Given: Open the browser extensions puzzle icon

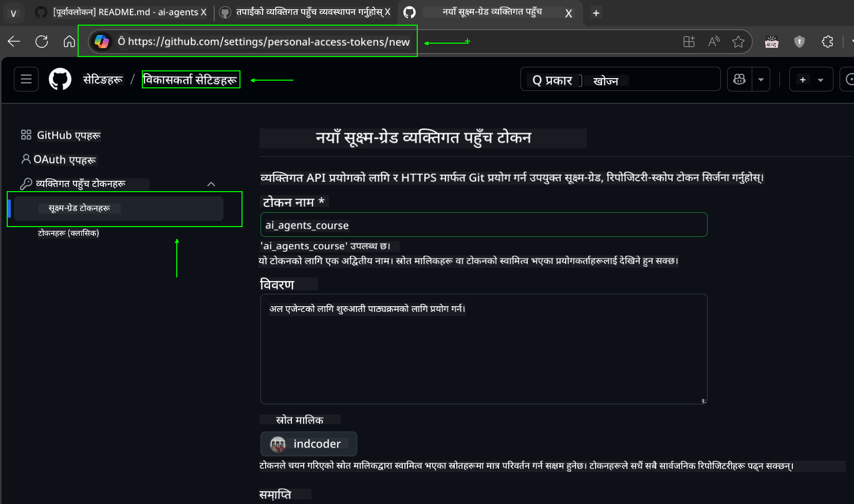Looking at the screenshot, I should click(x=827, y=42).
